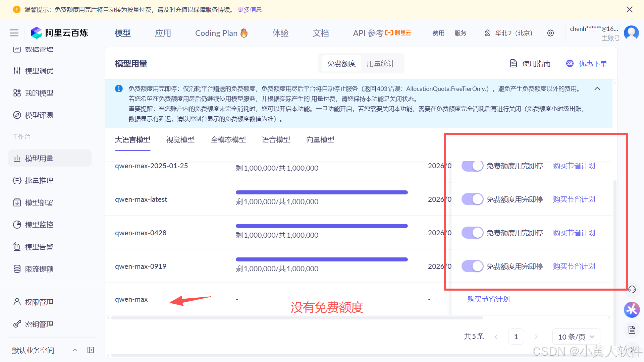Collapse sidebar with panel icon
644x362 pixels.
[91, 350]
